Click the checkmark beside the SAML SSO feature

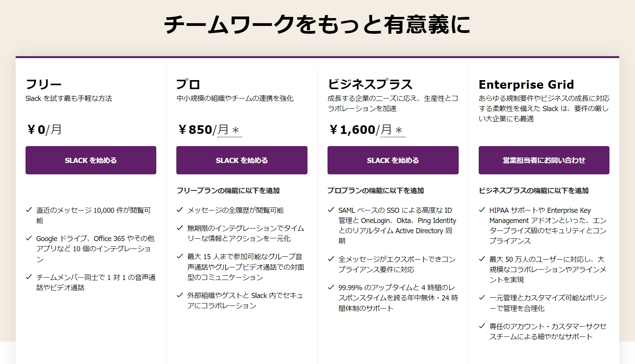330,210
